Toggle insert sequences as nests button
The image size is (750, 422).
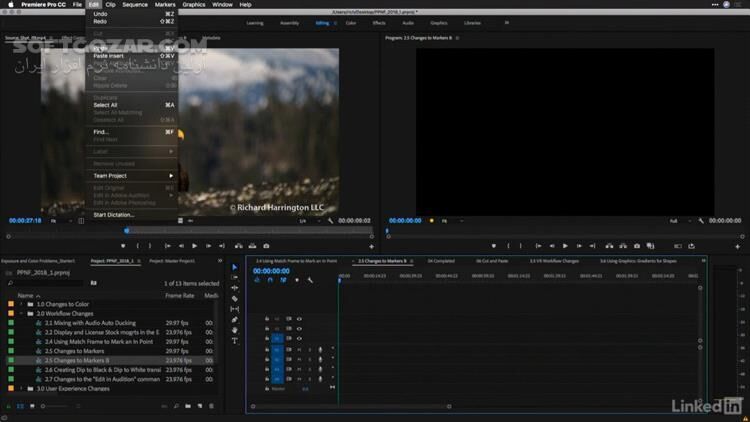click(257, 280)
